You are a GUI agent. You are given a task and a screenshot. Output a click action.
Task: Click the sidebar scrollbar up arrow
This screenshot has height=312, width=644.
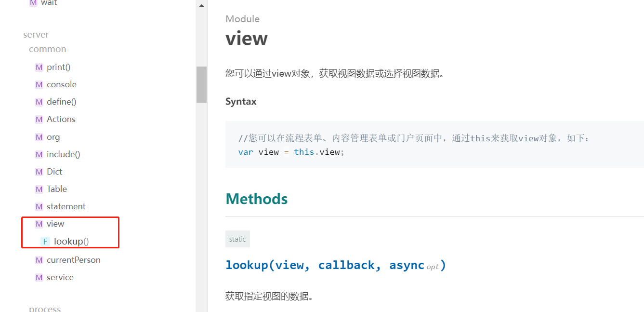click(x=201, y=6)
